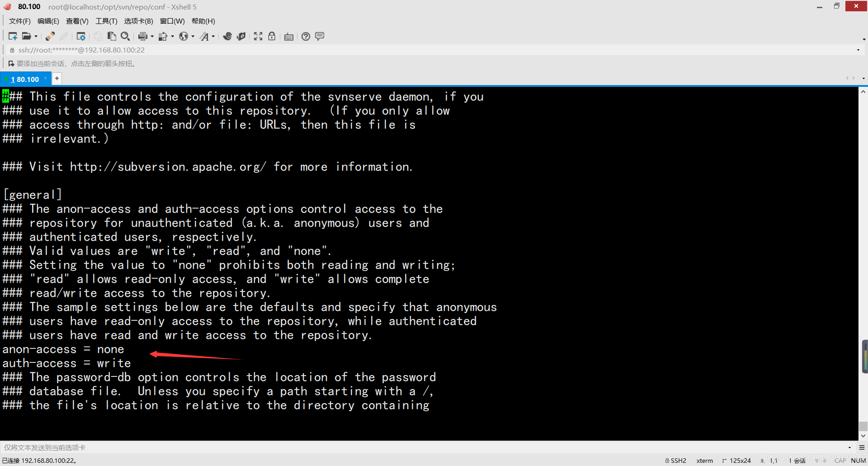Open the 查看(V) menu
The width and height of the screenshot is (868, 466).
(x=77, y=21)
